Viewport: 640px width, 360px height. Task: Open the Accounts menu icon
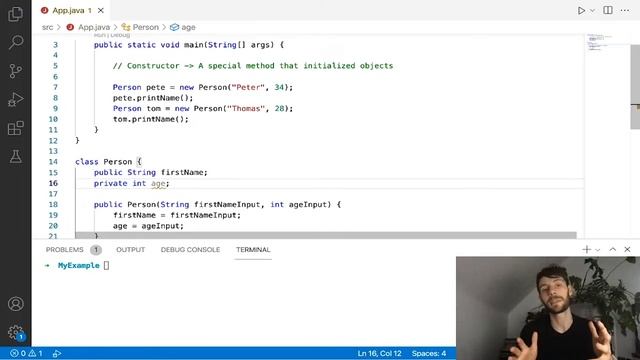[x=16, y=304]
